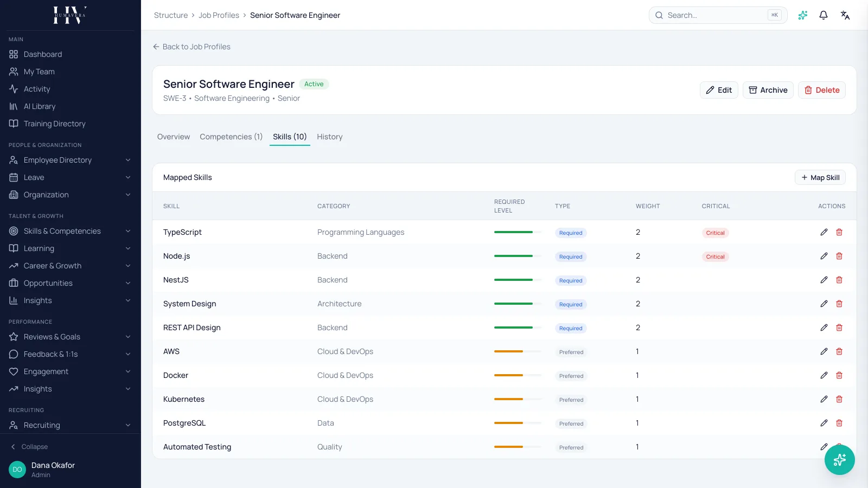The image size is (868, 488).
Task: Focus the Search input field
Action: pyautogui.click(x=718, y=15)
